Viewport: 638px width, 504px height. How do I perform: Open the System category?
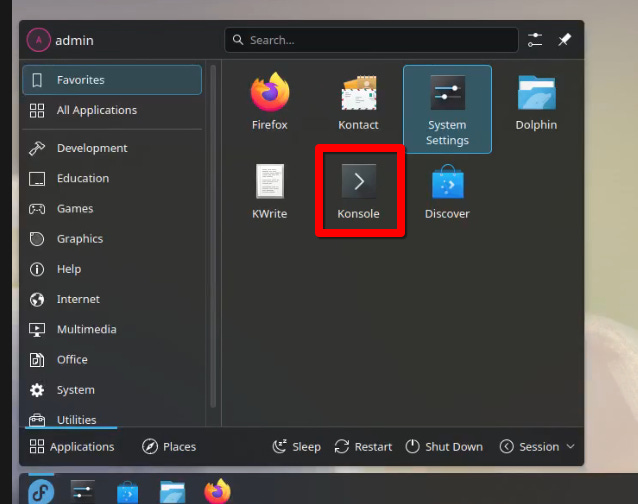click(112, 390)
